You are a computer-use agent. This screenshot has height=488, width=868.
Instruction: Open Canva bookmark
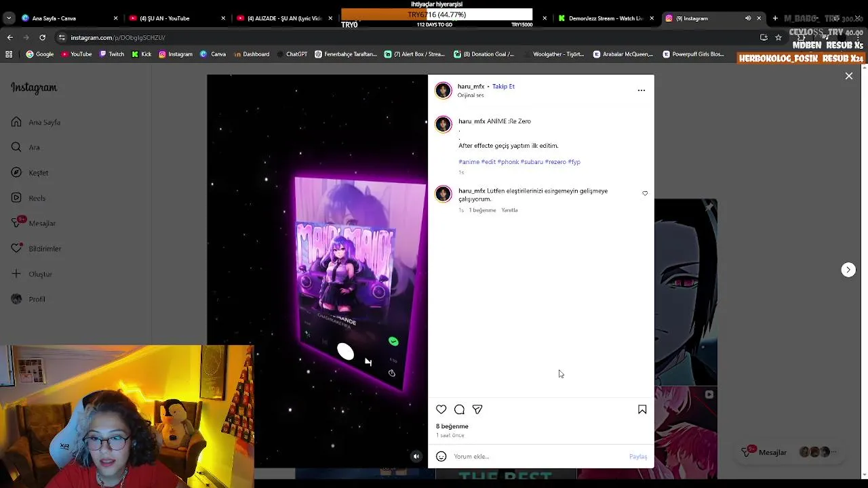point(213,54)
